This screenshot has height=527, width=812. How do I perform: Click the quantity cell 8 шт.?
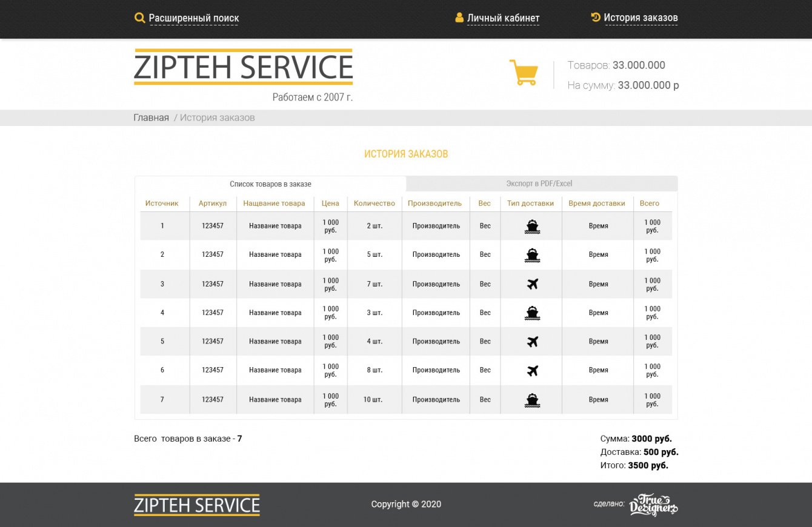[x=374, y=370]
